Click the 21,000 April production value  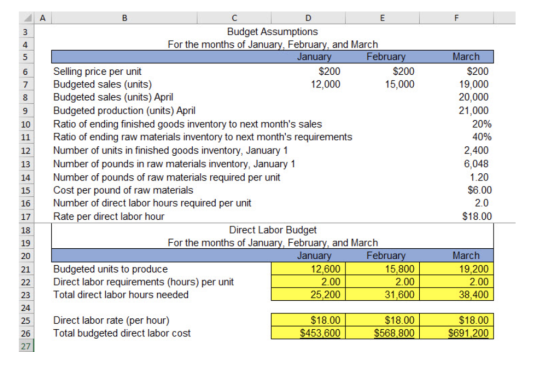coord(474,110)
